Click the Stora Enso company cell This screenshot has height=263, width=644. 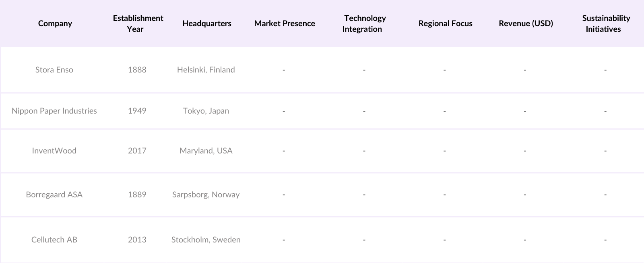pos(54,70)
